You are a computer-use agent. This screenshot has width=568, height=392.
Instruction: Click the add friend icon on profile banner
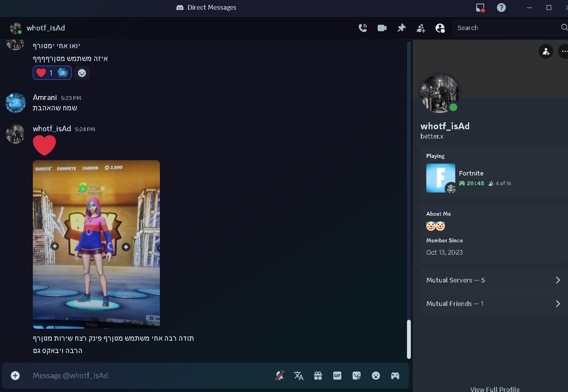coord(546,51)
